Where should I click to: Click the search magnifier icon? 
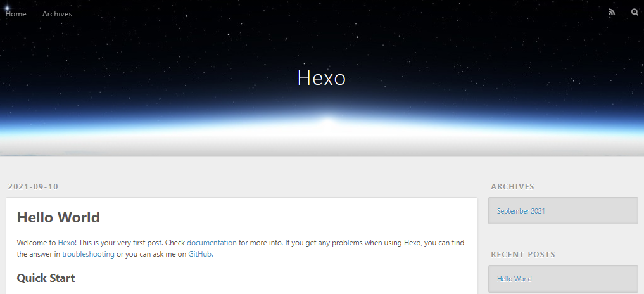pos(635,12)
